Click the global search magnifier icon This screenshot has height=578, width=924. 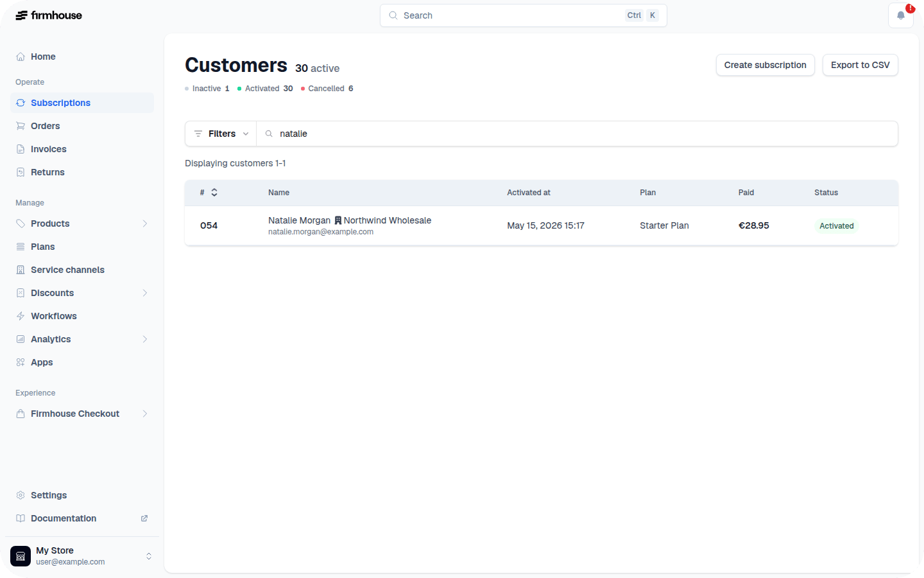click(x=393, y=15)
